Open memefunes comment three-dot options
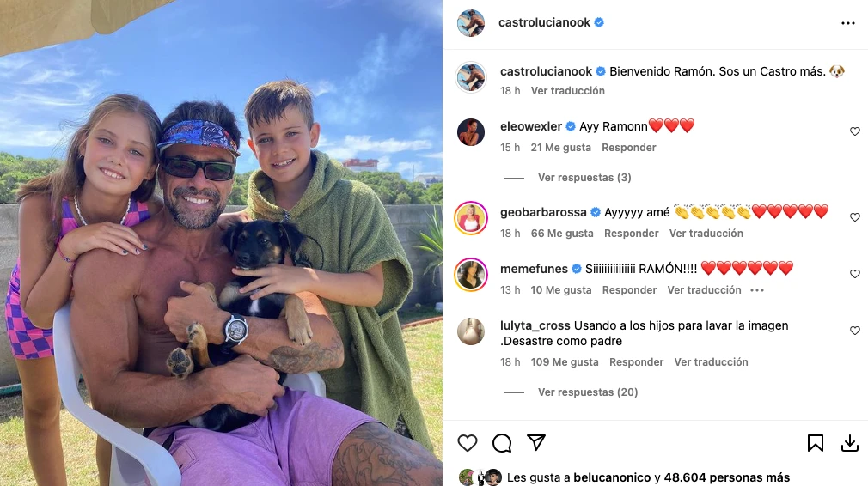868x486 pixels. pos(757,290)
